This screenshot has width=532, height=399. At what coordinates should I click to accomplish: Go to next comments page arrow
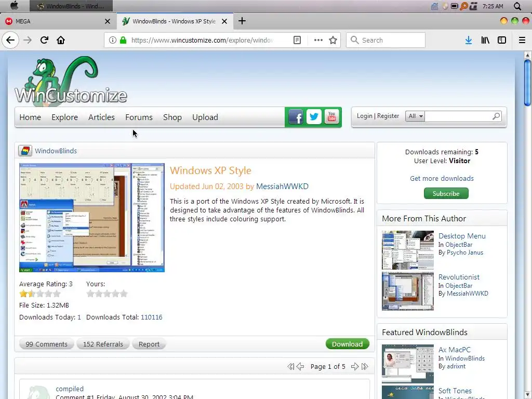[354, 366]
